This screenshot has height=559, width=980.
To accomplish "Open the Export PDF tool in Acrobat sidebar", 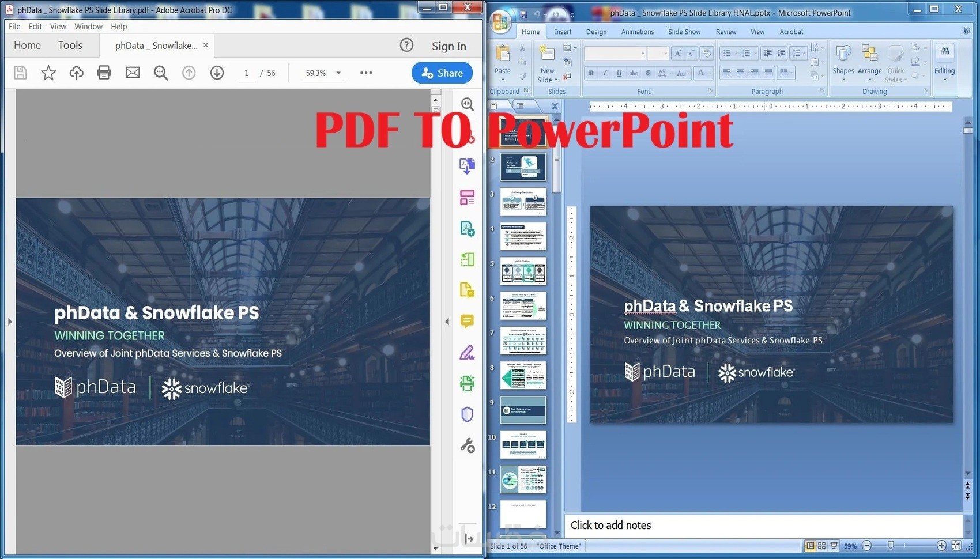I will (x=467, y=166).
